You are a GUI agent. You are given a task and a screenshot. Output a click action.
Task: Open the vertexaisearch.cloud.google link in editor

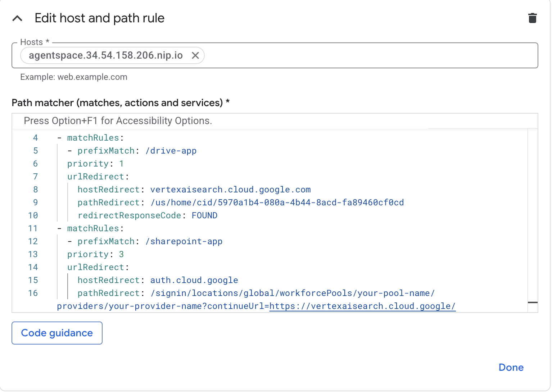[x=362, y=306]
